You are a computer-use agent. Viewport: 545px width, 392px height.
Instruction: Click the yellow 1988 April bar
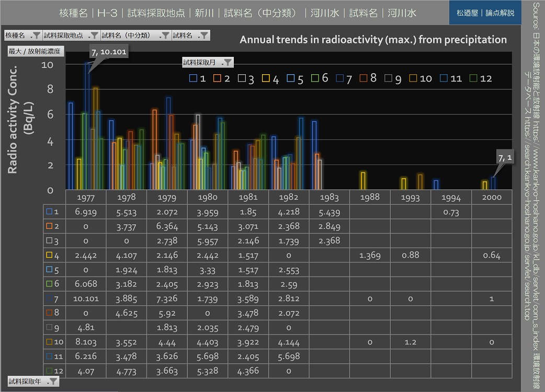[363, 180]
